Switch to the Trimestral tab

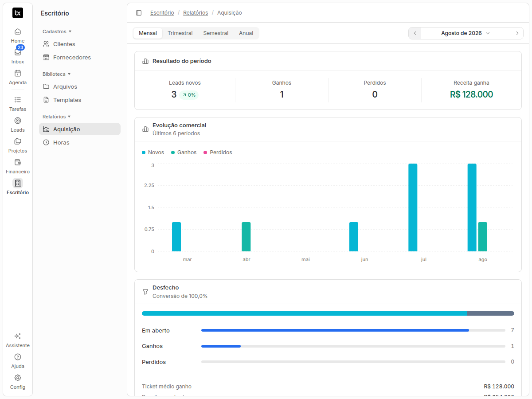coord(180,33)
